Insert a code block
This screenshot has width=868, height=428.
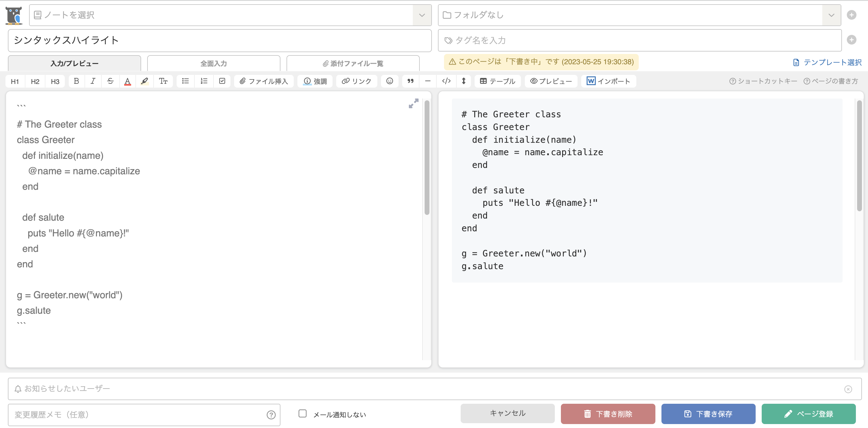click(x=446, y=81)
